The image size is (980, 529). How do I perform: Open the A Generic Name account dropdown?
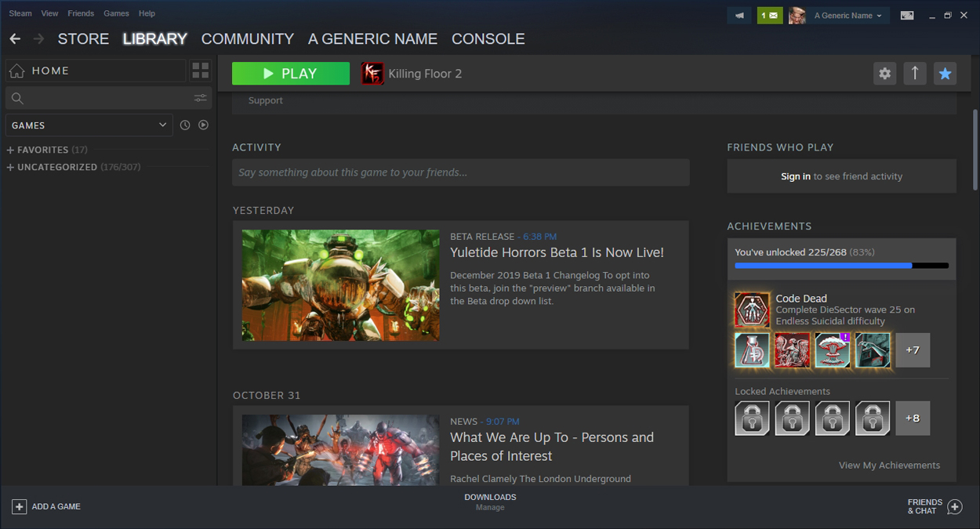(848, 15)
